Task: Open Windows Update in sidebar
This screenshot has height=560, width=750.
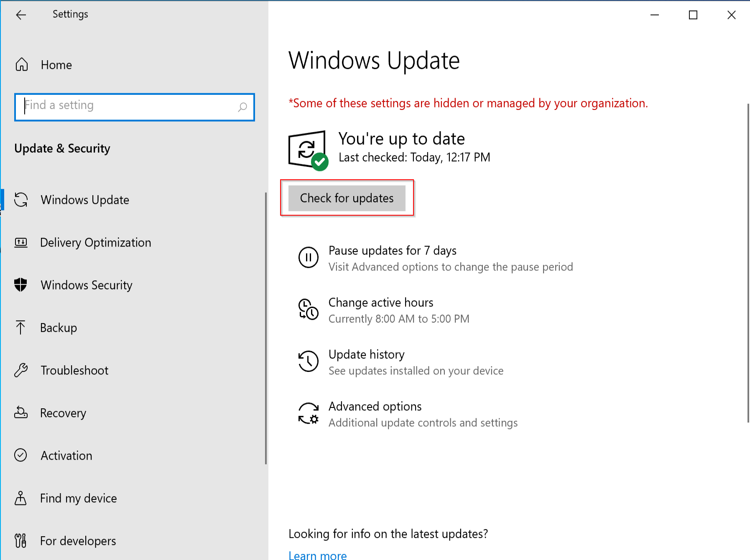Action: click(85, 200)
